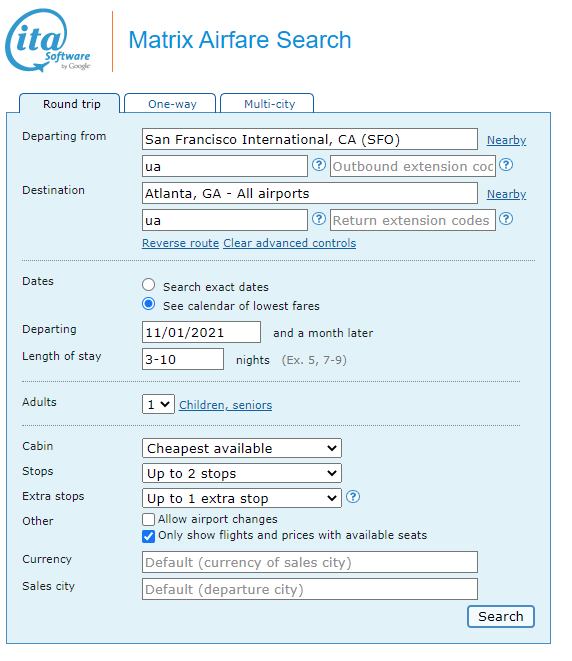This screenshot has height=661, width=572.
Task: Click the Departing date input field
Action: [201, 332]
